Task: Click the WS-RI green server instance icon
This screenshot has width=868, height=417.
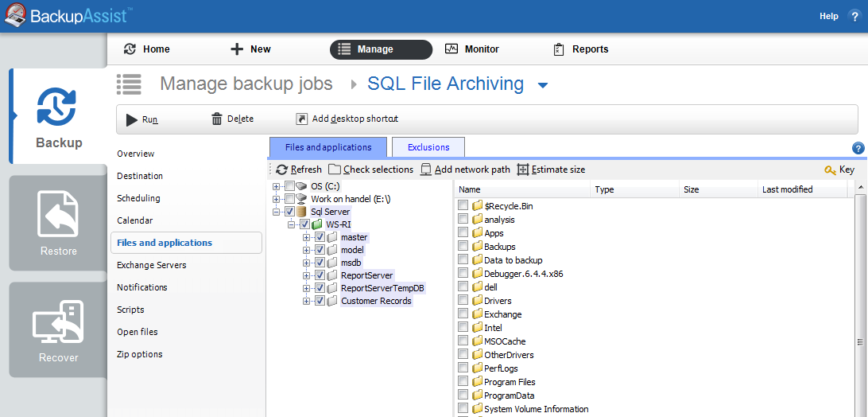Action: [x=316, y=224]
